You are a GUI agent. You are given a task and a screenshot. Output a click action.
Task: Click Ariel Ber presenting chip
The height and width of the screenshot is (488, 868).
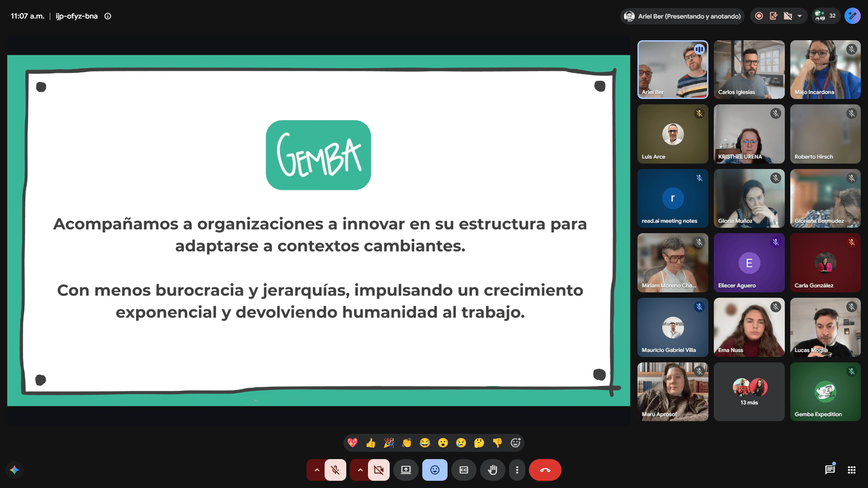(x=682, y=16)
